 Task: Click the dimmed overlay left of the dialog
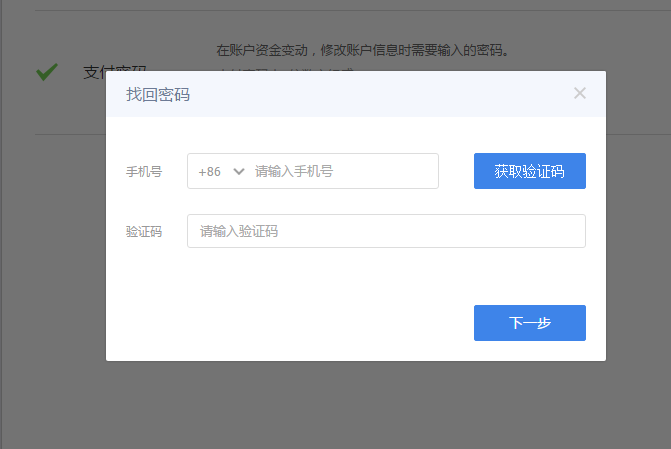(52, 250)
